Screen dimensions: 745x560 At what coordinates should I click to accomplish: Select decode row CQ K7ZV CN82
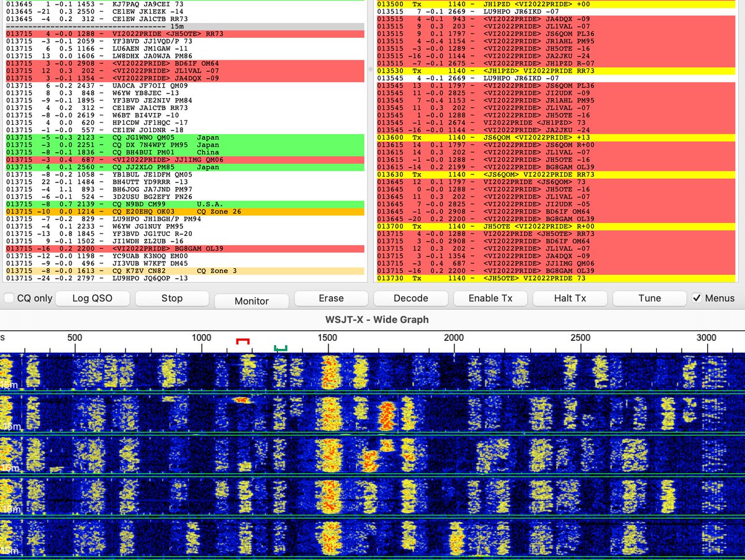(184, 271)
